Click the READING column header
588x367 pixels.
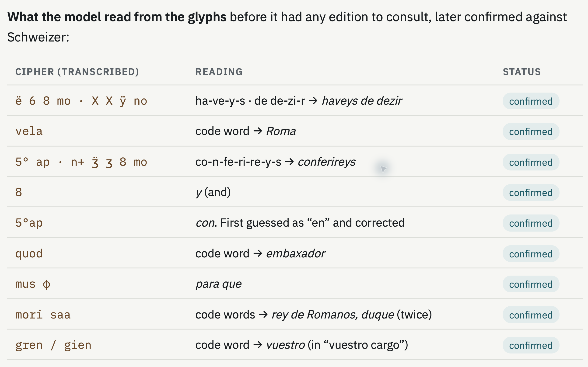click(219, 72)
